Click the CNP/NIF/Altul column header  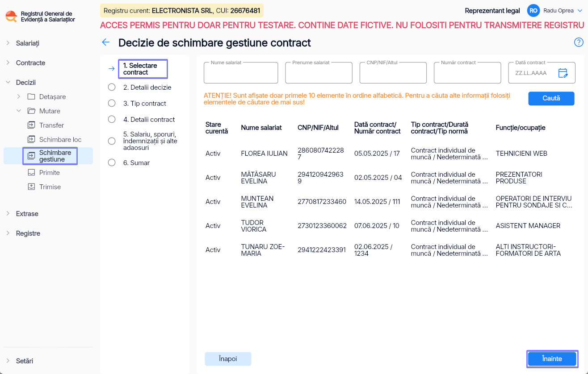(318, 128)
